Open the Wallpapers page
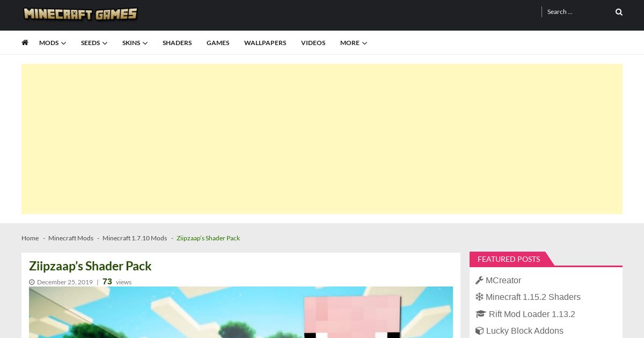Screen dimensions: 644x338 tap(265, 43)
